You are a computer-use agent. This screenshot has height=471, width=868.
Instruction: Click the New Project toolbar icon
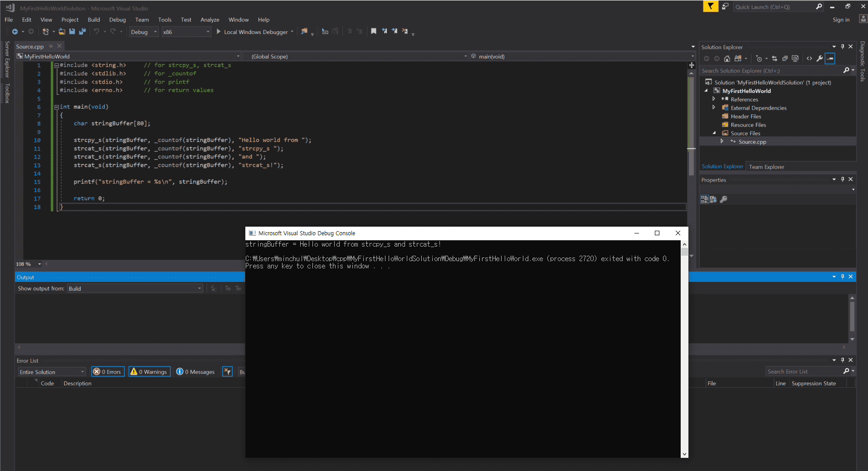45,32
